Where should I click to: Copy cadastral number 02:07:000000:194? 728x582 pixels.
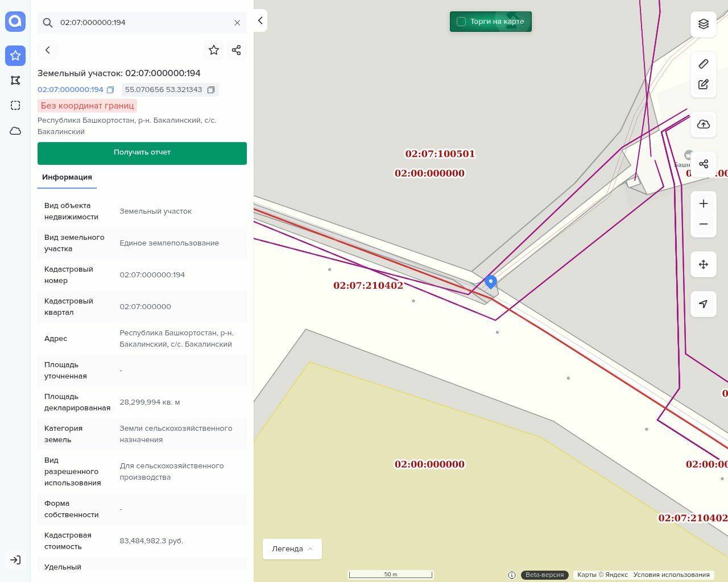(110, 90)
